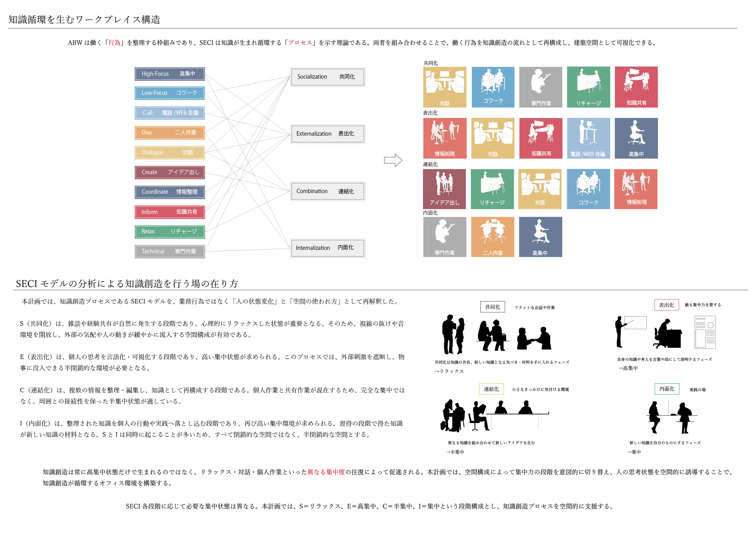Click the document page illustration by the desk figure
The height and width of the screenshot is (534, 756).
tap(705, 332)
